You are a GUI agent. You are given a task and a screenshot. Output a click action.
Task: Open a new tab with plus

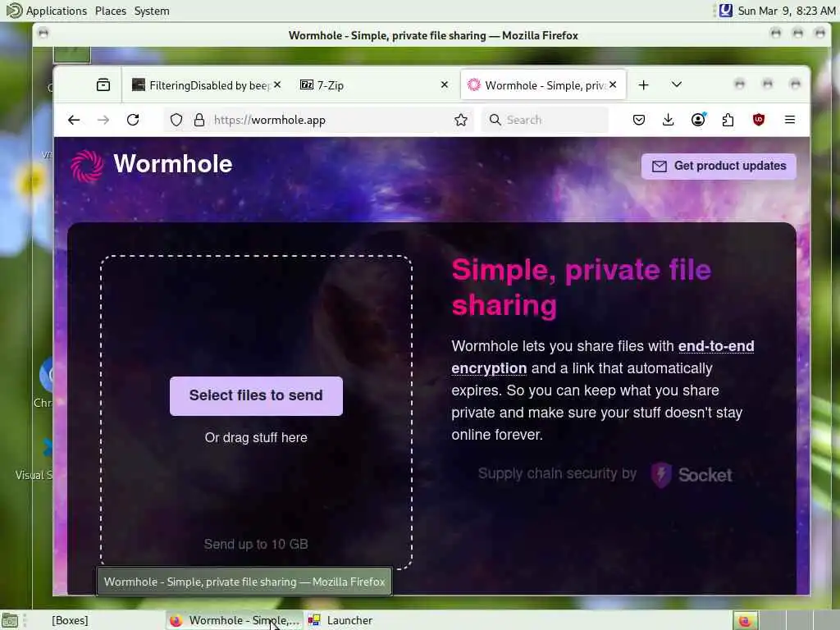(x=643, y=84)
